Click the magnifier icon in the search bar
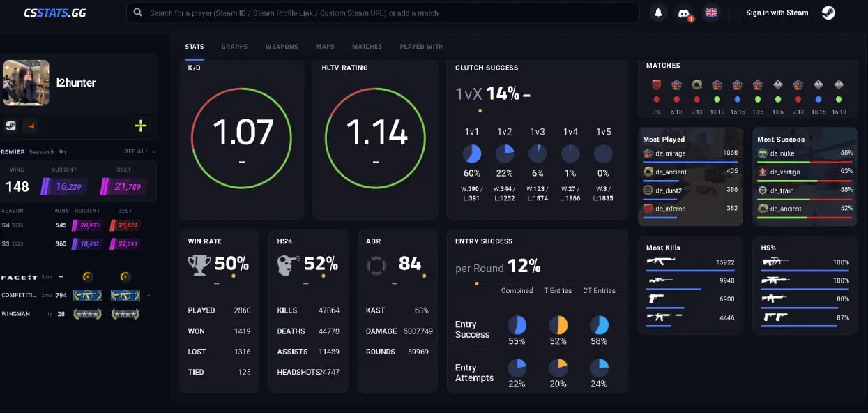The width and height of the screenshot is (868, 413). [138, 13]
